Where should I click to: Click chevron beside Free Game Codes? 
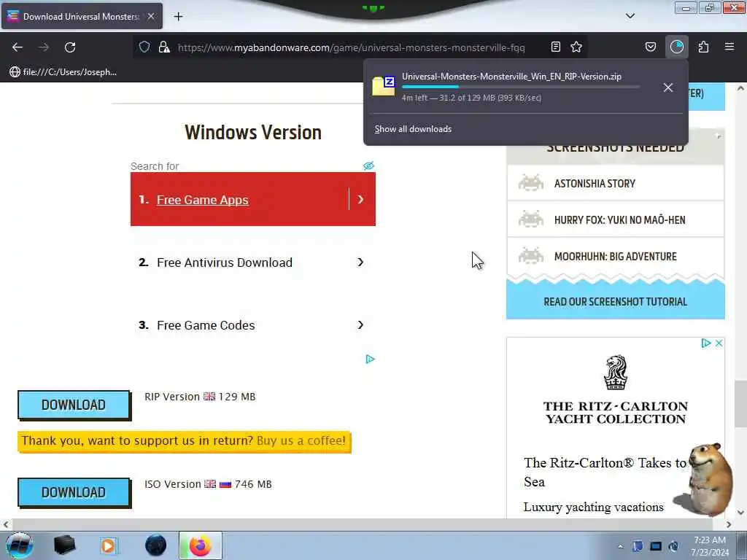click(360, 324)
